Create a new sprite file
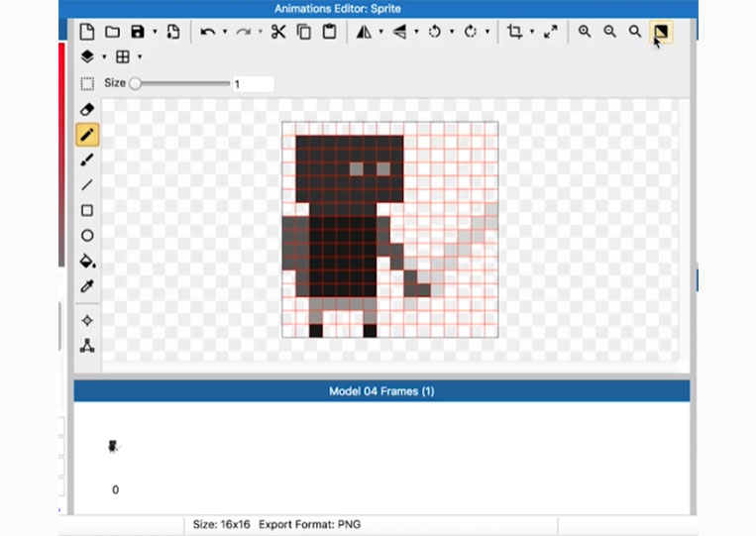 87,32
